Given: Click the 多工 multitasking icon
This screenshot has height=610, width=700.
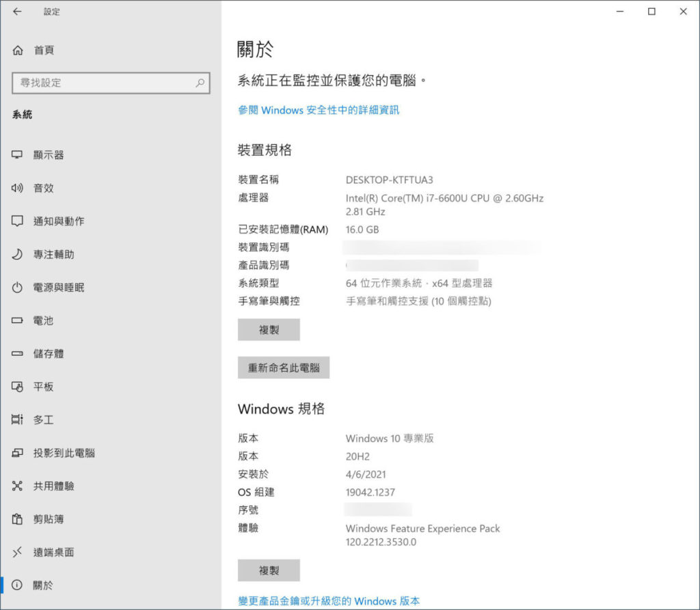Looking at the screenshot, I should point(17,419).
